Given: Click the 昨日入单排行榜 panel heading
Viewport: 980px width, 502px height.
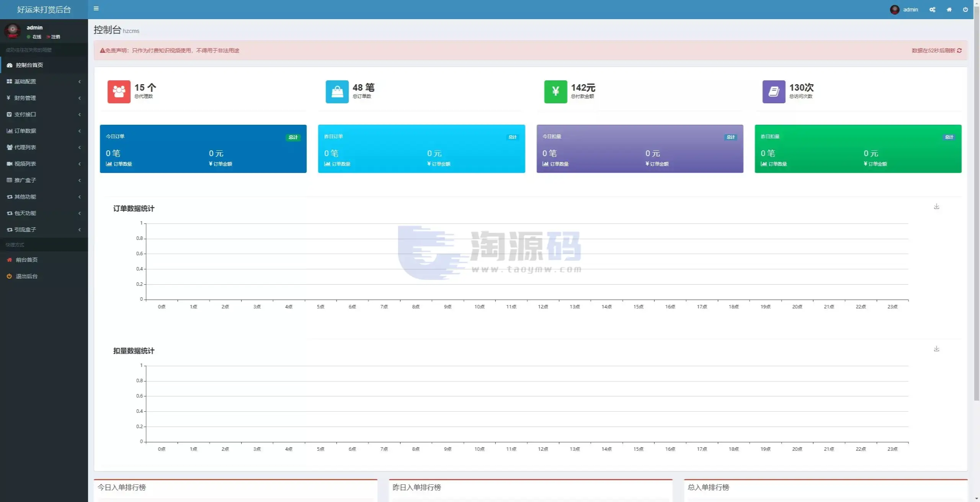Looking at the screenshot, I should click(x=416, y=487).
